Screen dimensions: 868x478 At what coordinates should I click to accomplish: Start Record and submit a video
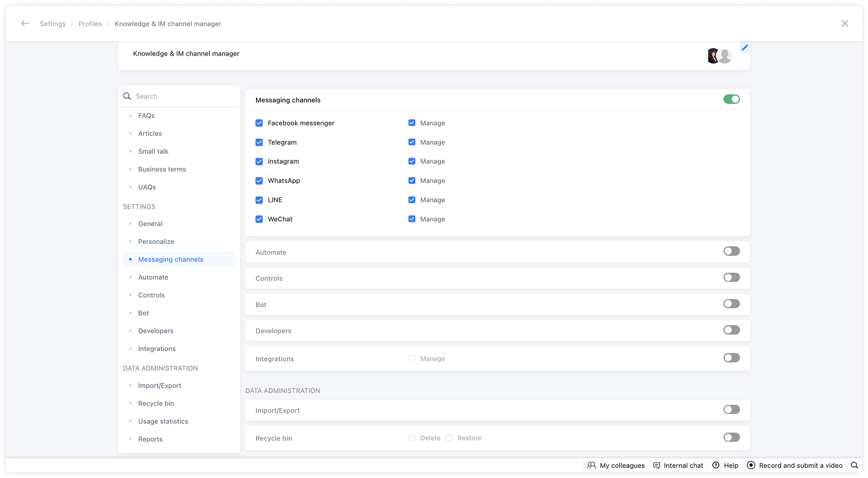point(794,466)
